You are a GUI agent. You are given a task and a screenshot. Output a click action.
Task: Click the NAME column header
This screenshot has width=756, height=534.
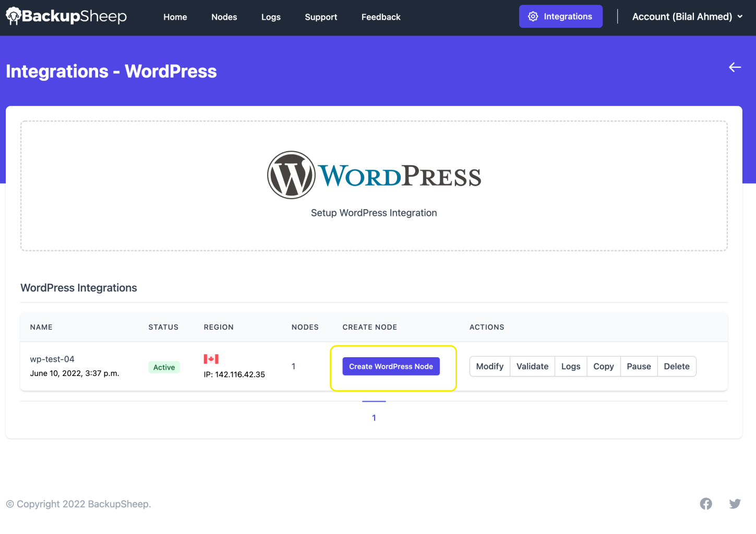(41, 327)
